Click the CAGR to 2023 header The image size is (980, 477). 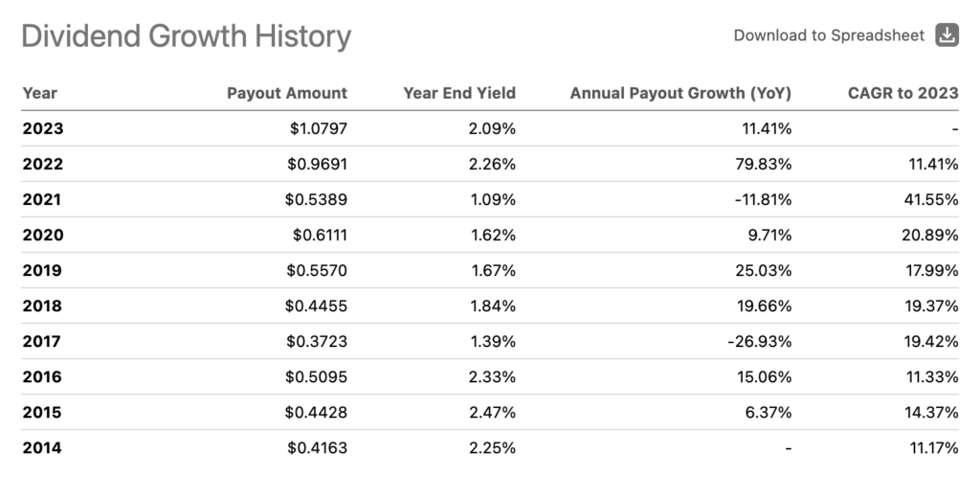[903, 93]
